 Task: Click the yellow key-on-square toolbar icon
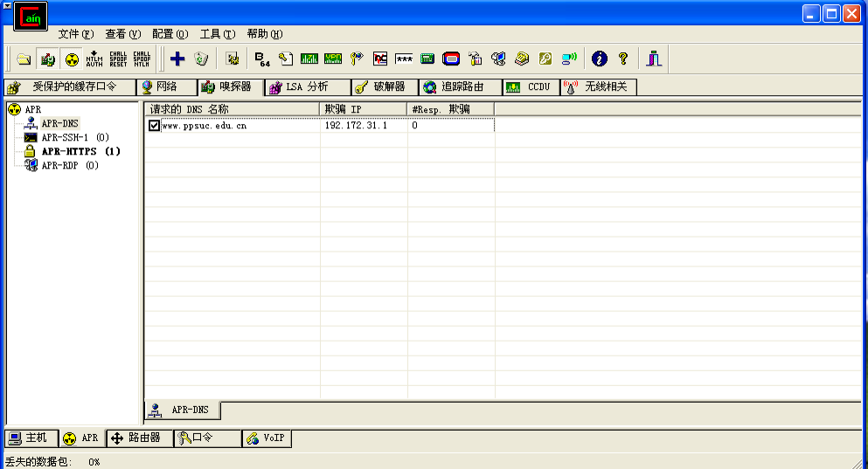click(545, 59)
